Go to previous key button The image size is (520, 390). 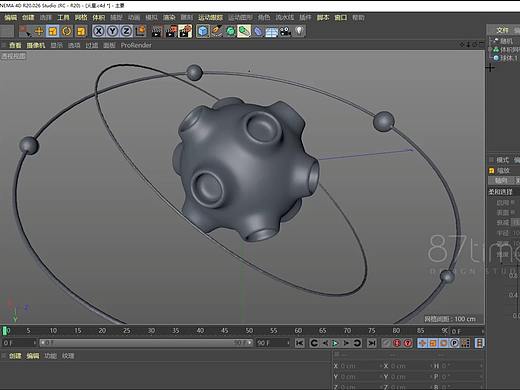tap(314, 343)
